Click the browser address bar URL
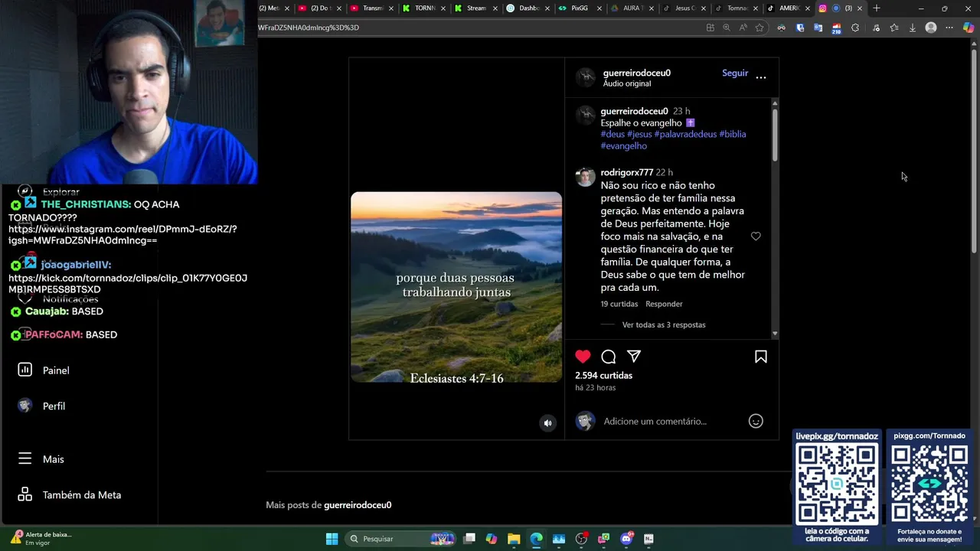Screen dimensions: 980x551 point(309,28)
